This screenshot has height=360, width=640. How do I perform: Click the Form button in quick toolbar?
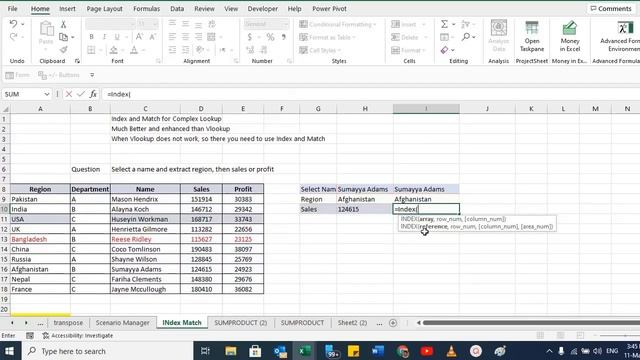pyautogui.click(x=18, y=75)
